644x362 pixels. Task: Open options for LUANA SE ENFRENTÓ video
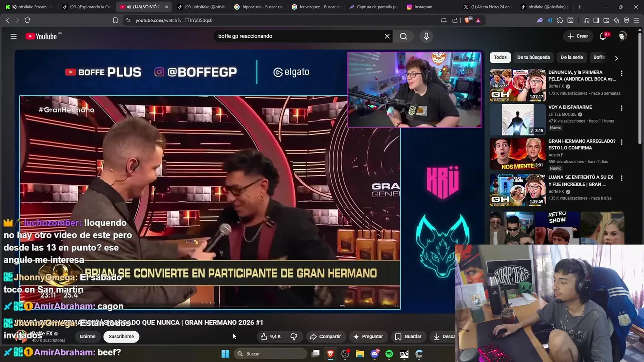pyautogui.click(x=622, y=178)
